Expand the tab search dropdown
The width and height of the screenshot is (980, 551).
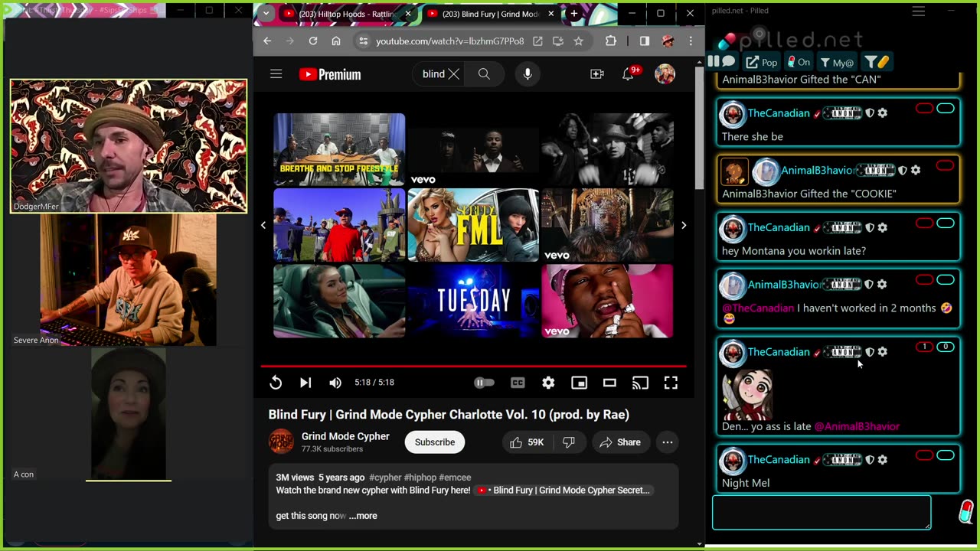coord(266,14)
